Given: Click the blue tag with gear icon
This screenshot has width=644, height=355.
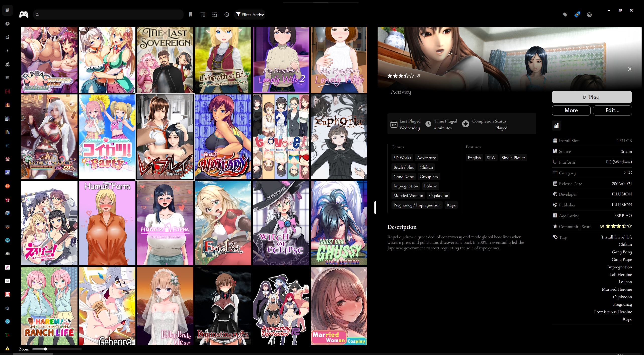Looking at the screenshot, I should tap(577, 15).
